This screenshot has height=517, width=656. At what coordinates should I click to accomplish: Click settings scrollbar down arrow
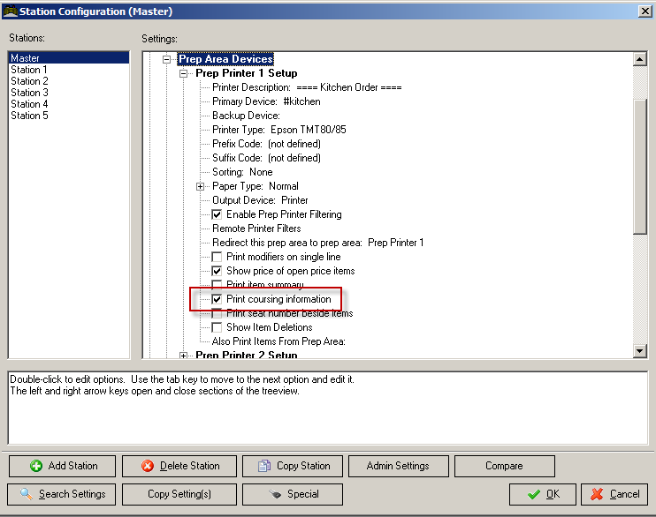pyautogui.click(x=640, y=351)
